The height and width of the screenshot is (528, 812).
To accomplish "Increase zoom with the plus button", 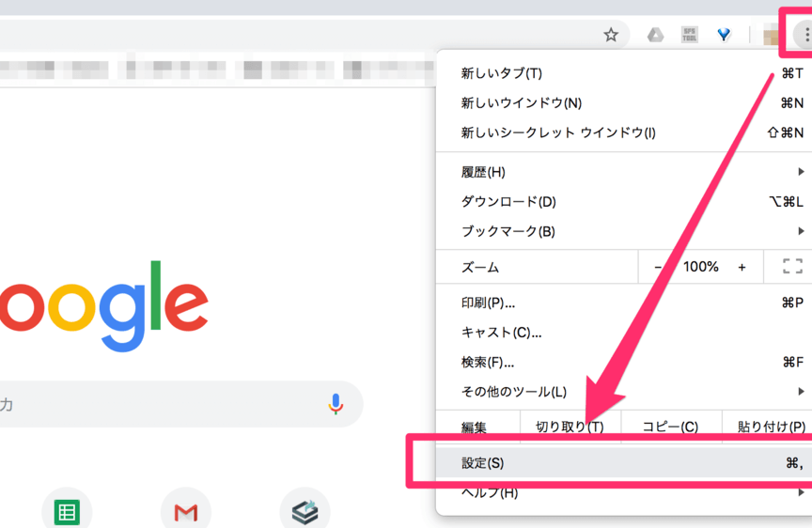I will point(742,267).
